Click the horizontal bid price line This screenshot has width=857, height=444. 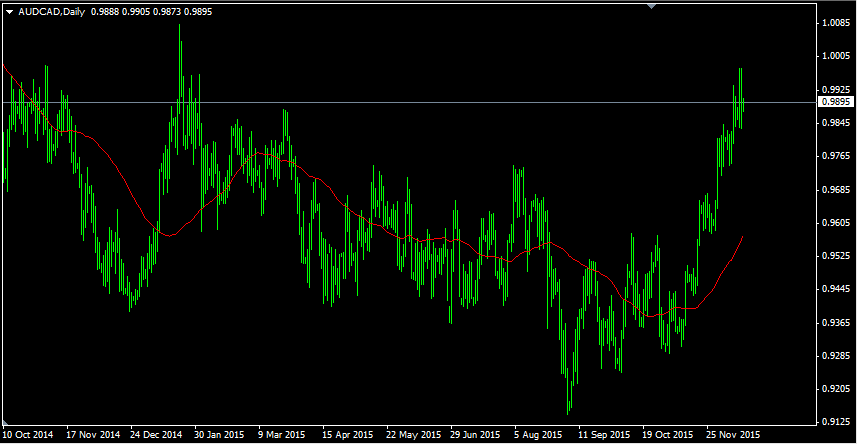click(409, 102)
